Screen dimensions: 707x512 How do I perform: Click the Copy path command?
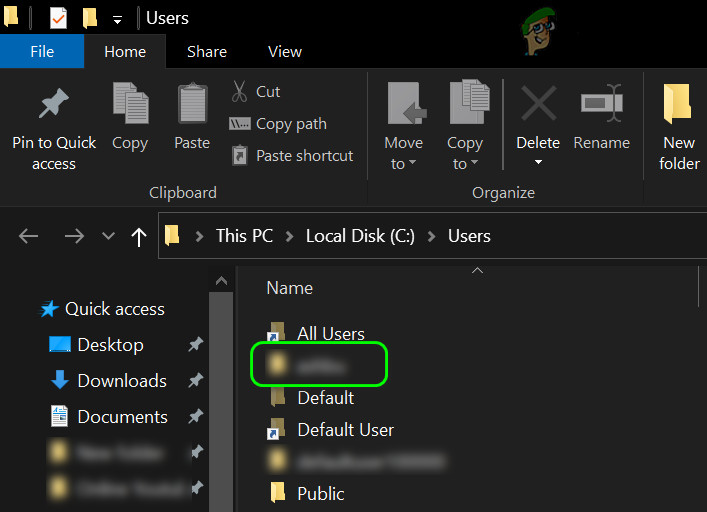[x=279, y=124]
